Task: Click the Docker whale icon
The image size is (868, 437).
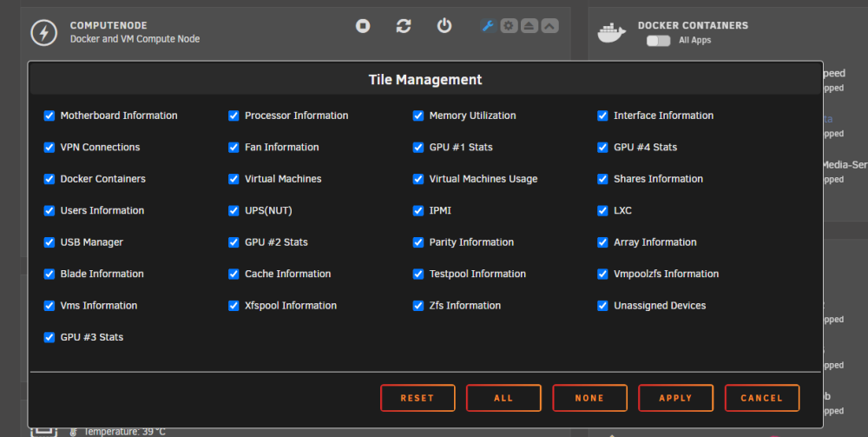Action: coord(612,33)
